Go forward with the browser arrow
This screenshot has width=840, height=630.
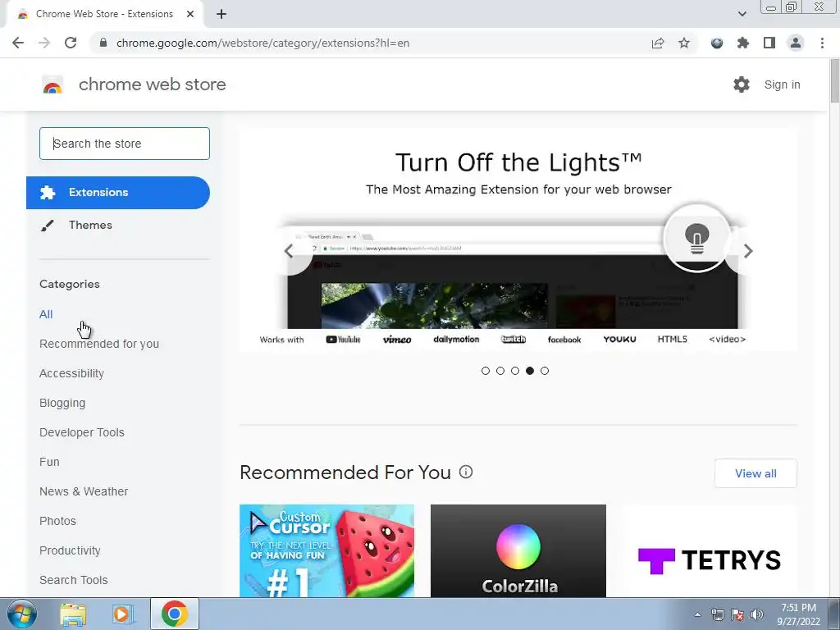44,43
